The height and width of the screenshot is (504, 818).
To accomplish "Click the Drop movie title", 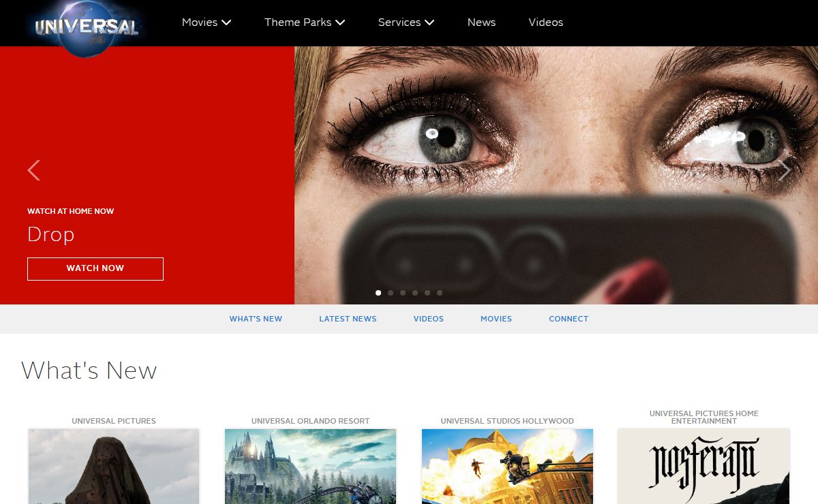I will tap(51, 234).
